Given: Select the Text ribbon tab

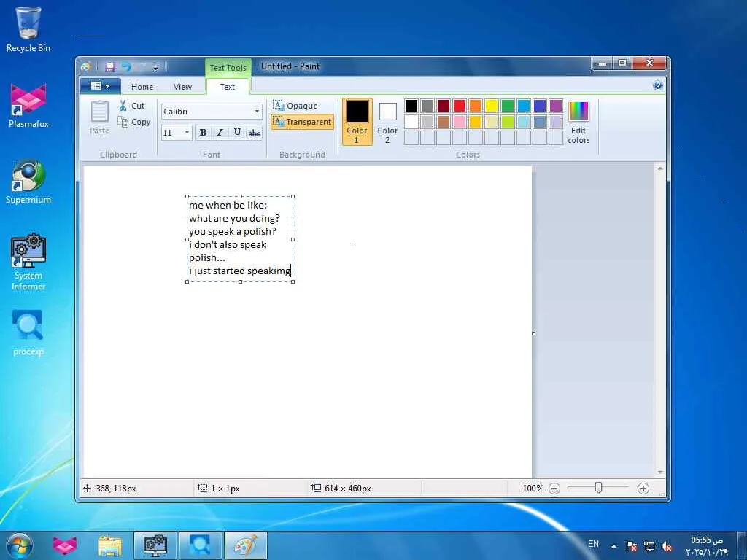Looking at the screenshot, I should pyautogui.click(x=228, y=87).
